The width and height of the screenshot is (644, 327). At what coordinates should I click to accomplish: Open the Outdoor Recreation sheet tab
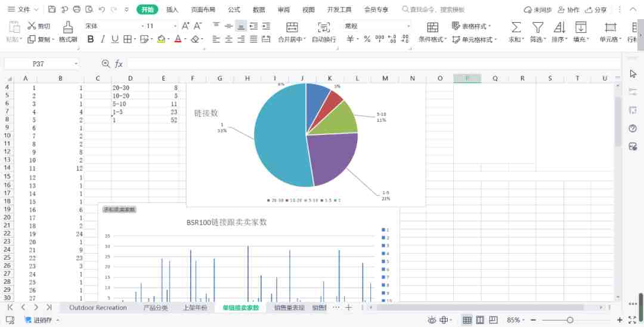pyautogui.click(x=98, y=308)
